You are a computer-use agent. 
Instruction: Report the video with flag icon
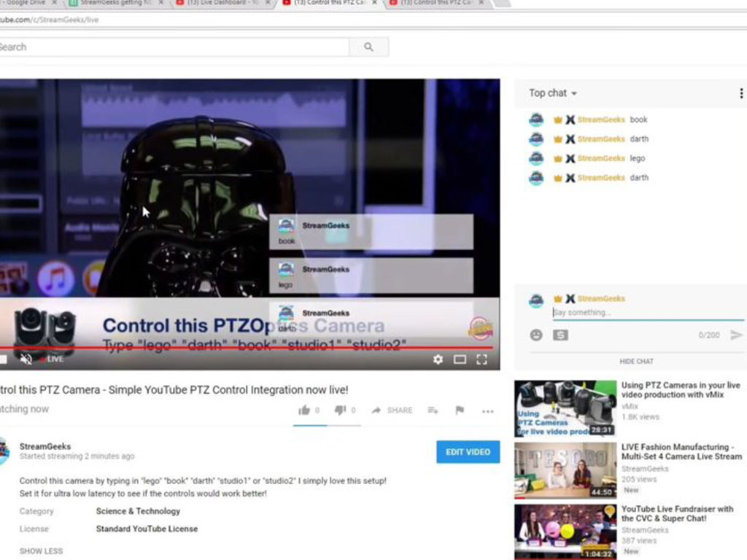(460, 410)
